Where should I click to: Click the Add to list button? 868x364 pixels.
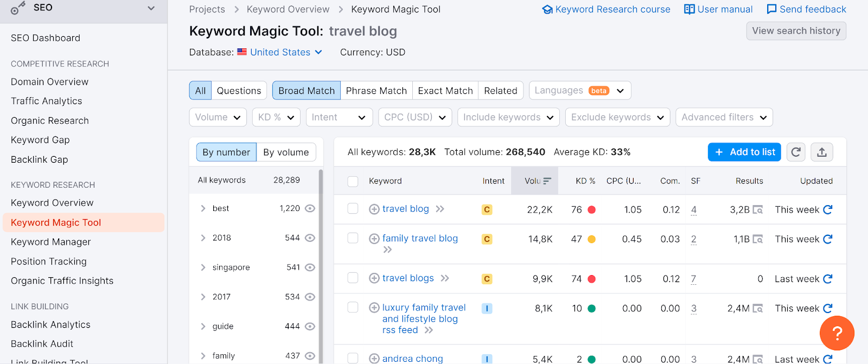pyautogui.click(x=744, y=152)
